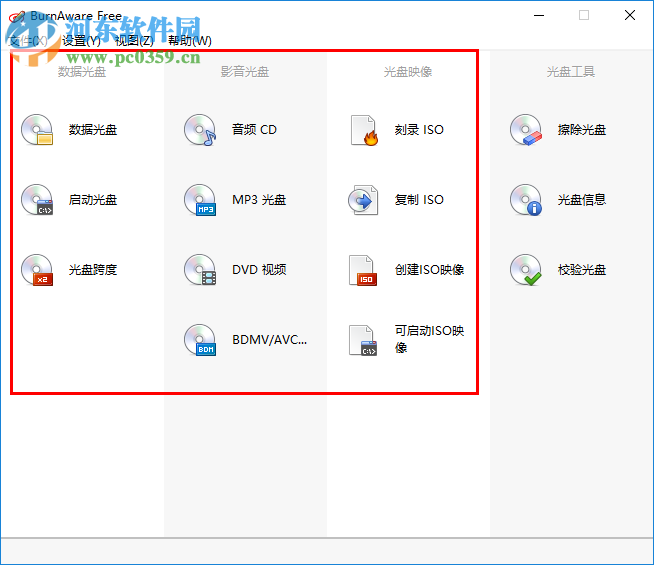The width and height of the screenshot is (654, 565).
Task: Open the 文件(X) menu
Action: point(28,41)
